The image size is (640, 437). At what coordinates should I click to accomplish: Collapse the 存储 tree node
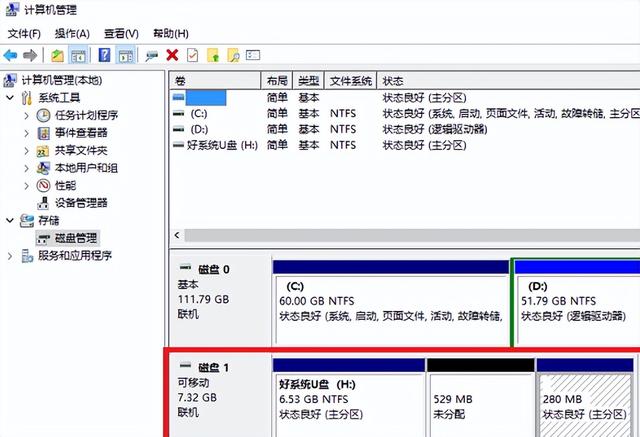point(10,220)
